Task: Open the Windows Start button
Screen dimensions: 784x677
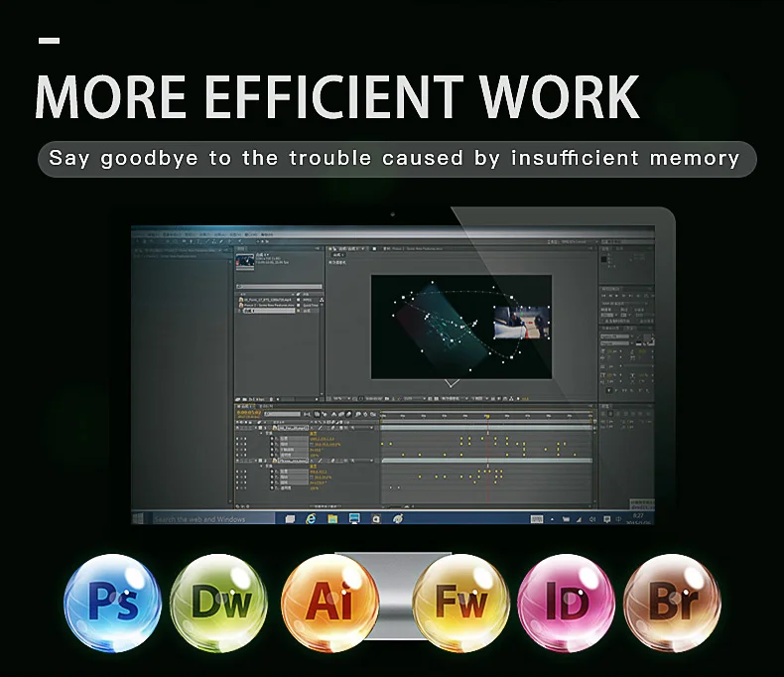Action: tap(139, 518)
